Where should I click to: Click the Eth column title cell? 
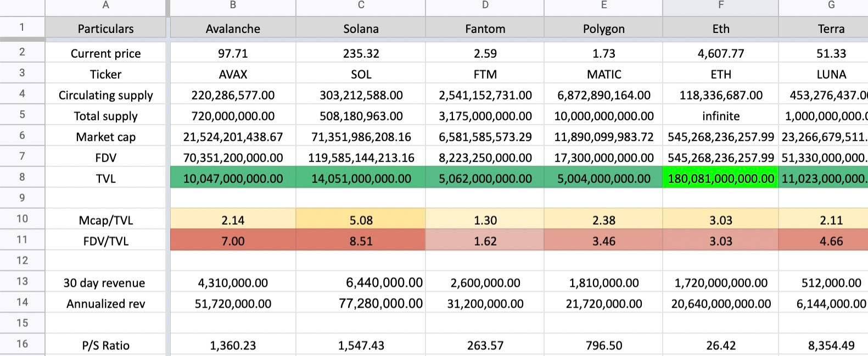[x=720, y=28]
